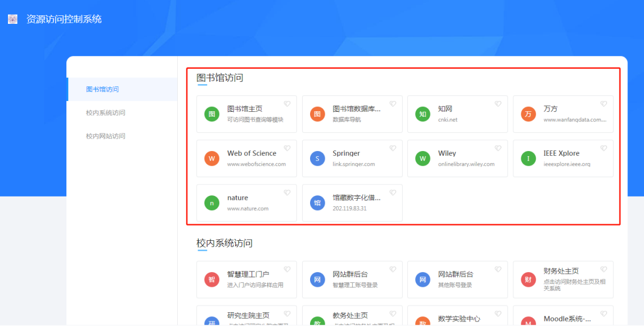The image size is (644, 326).
Task: Click the red 财 icon for 财务处主页
Action: pyautogui.click(x=528, y=279)
